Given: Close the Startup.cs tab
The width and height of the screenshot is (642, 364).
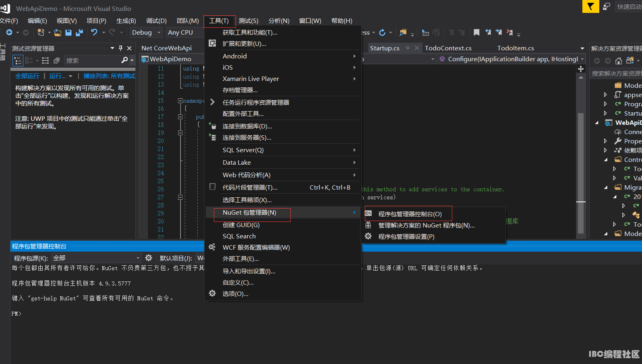Looking at the screenshot, I should click(416, 48).
